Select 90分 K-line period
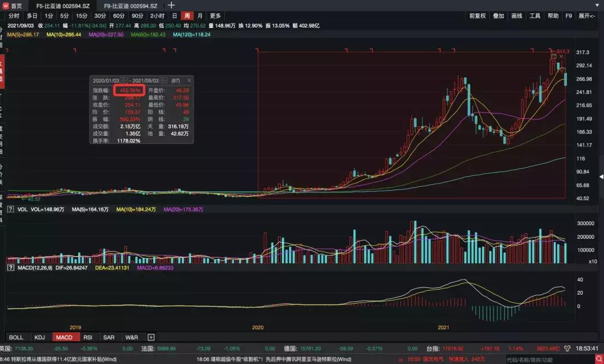The image size is (604, 364). coord(138,16)
